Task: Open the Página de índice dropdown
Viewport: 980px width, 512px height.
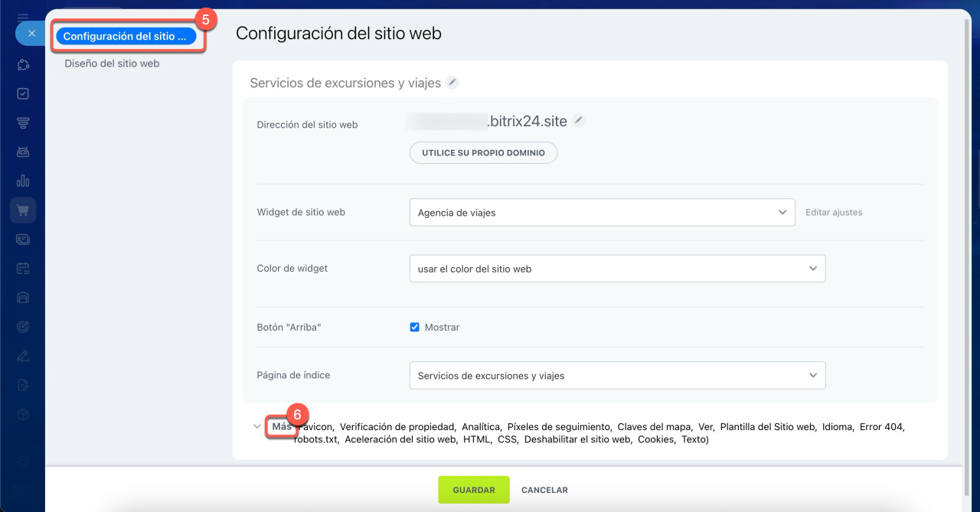Action: (x=617, y=376)
